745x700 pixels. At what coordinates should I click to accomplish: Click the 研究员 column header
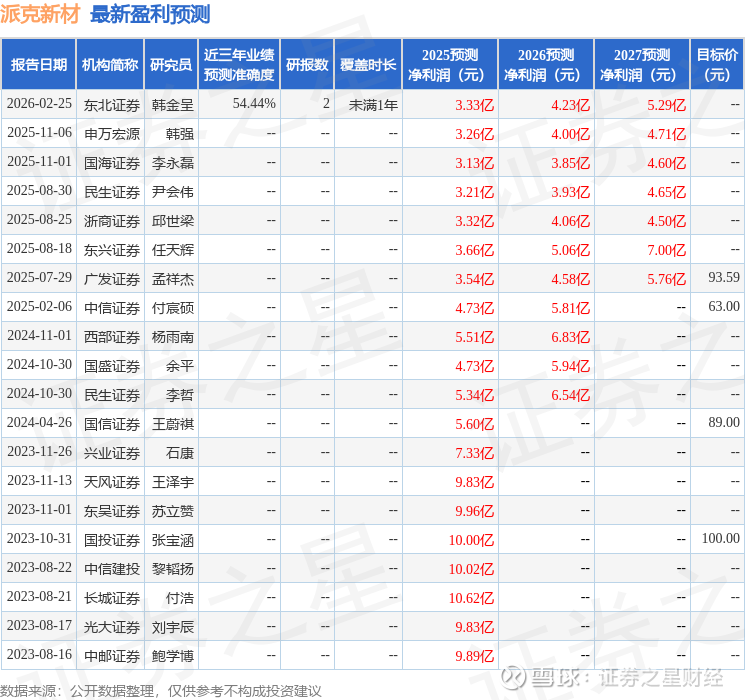pyautogui.click(x=171, y=65)
